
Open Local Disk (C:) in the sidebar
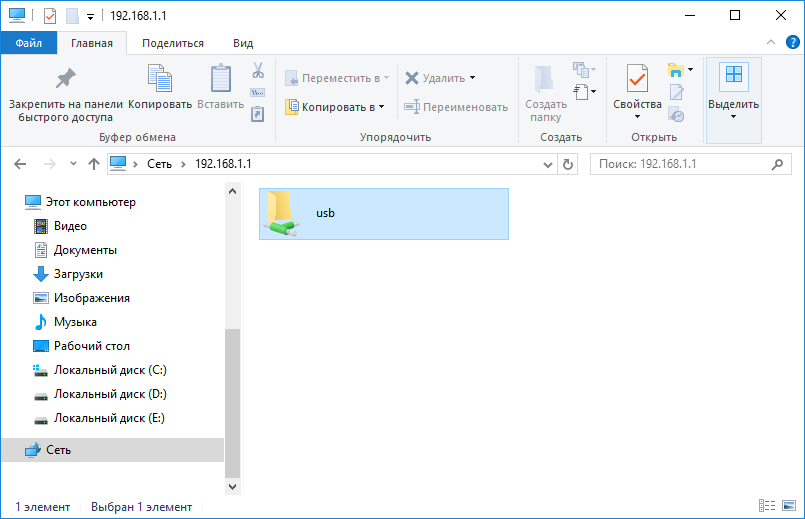(110, 370)
